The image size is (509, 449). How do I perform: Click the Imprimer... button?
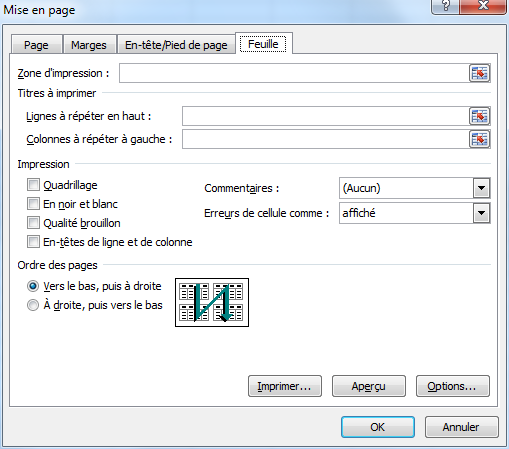(285, 386)
